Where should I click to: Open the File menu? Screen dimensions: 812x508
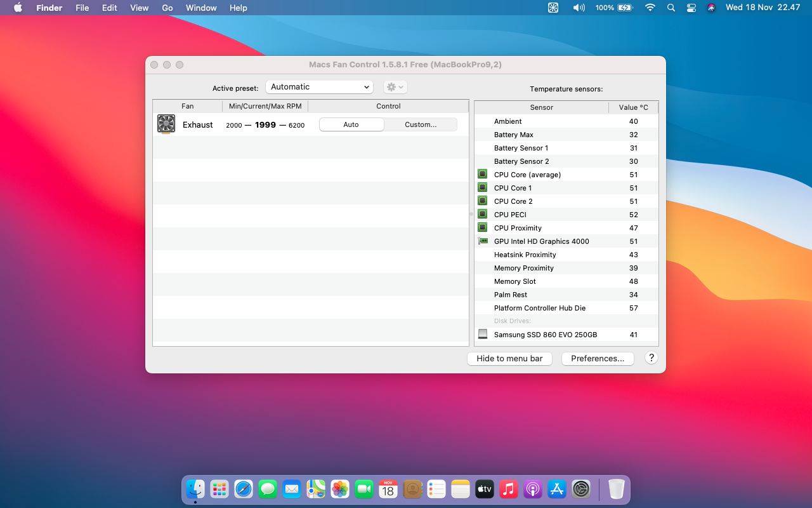82,8
